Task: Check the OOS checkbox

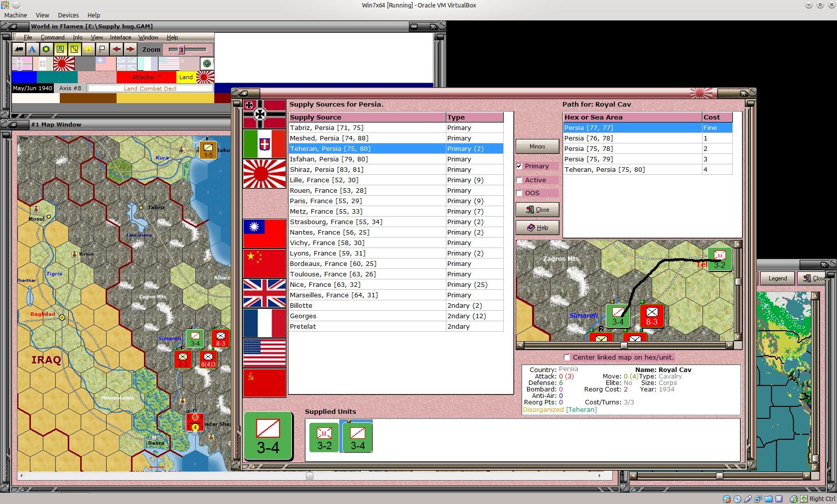Action: click(519, 193)
